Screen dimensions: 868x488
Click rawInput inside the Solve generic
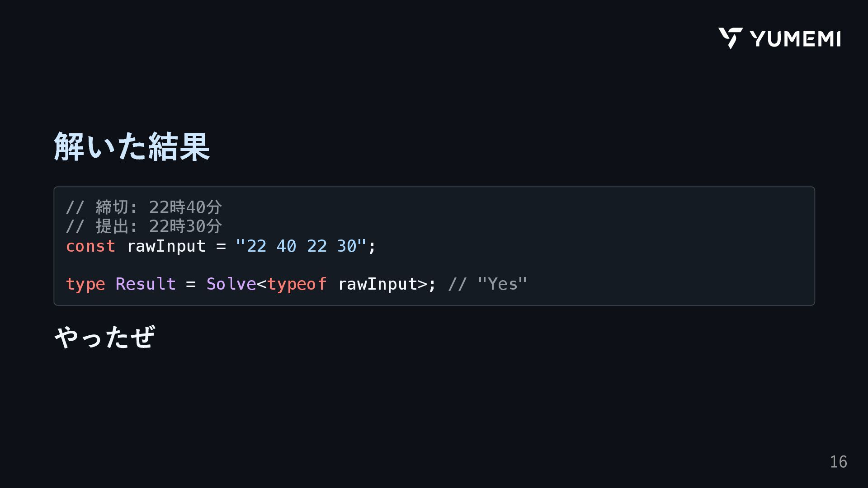[377, 284]
